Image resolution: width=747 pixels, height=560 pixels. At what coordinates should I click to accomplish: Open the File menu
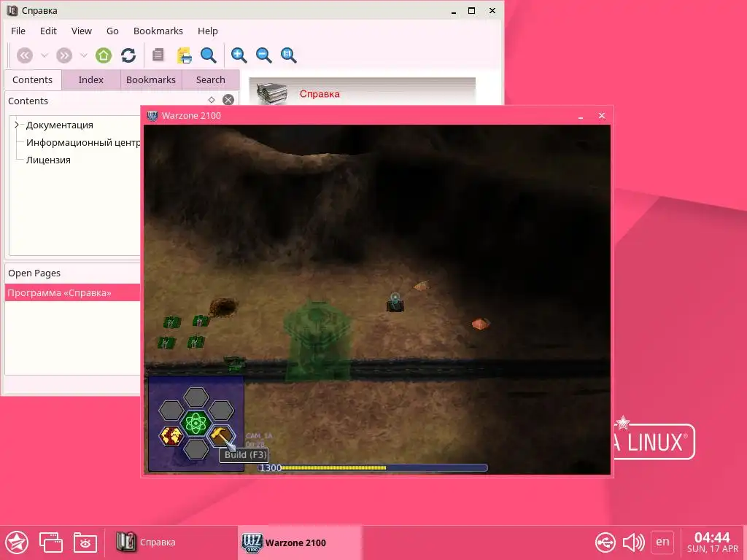point(18,31)
